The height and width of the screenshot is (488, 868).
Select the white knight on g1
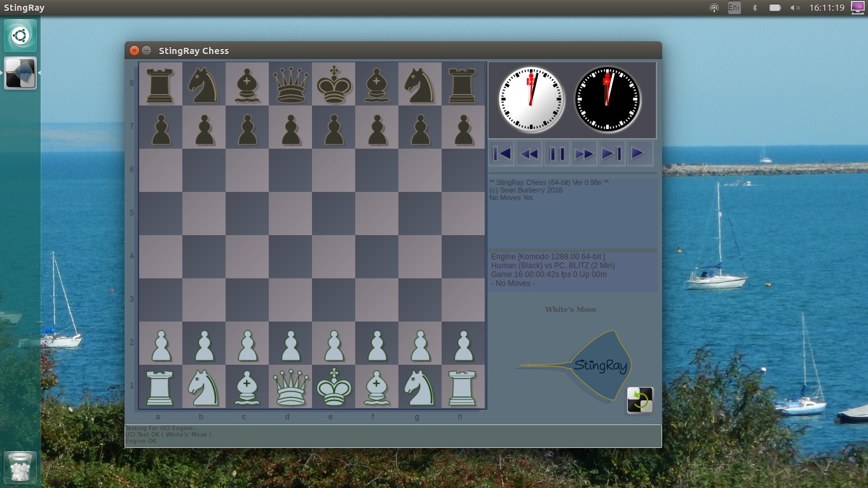coord(420,386)
